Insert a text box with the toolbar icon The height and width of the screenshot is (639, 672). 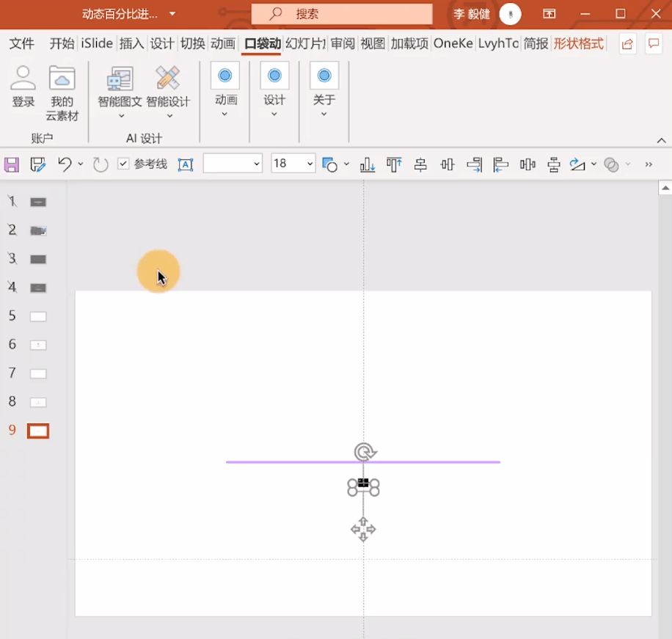tap(186, 164)
